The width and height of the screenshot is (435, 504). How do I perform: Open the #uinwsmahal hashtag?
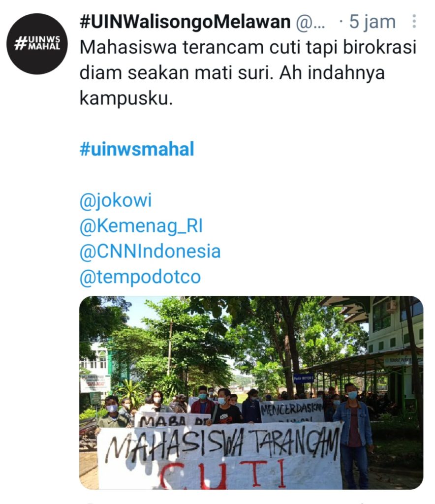click(x=137, y=149)
